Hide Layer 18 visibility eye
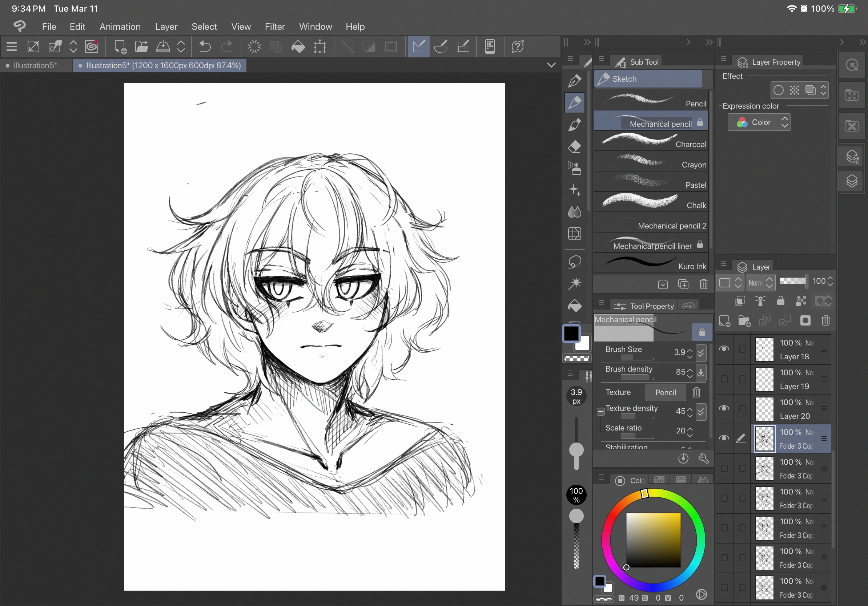This screenshot has width=868, height=606. click(x=724, y=349)
